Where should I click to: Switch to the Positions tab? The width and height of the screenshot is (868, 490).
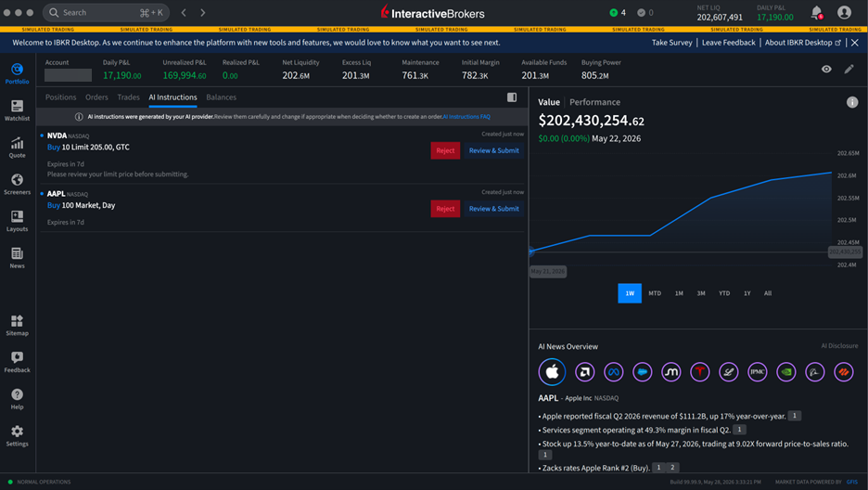tap(61, 97)
